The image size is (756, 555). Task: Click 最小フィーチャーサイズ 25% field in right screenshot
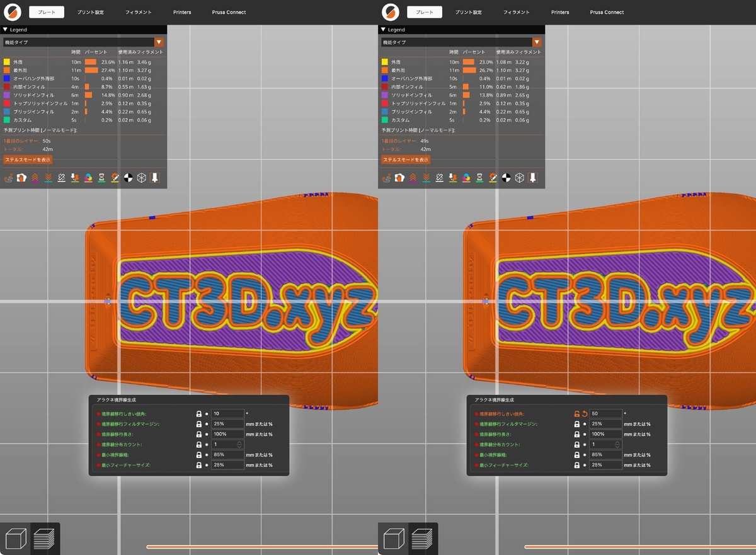point(605,465)
